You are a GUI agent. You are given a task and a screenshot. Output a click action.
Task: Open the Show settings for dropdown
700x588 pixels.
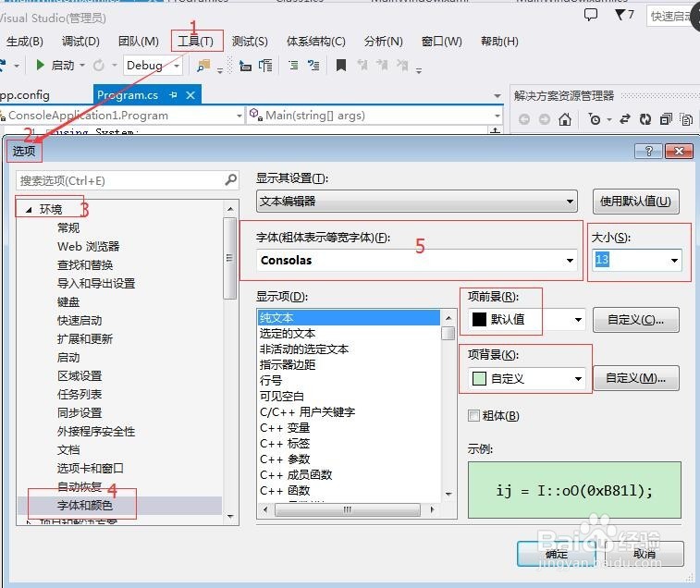click(x=416, y=202)
